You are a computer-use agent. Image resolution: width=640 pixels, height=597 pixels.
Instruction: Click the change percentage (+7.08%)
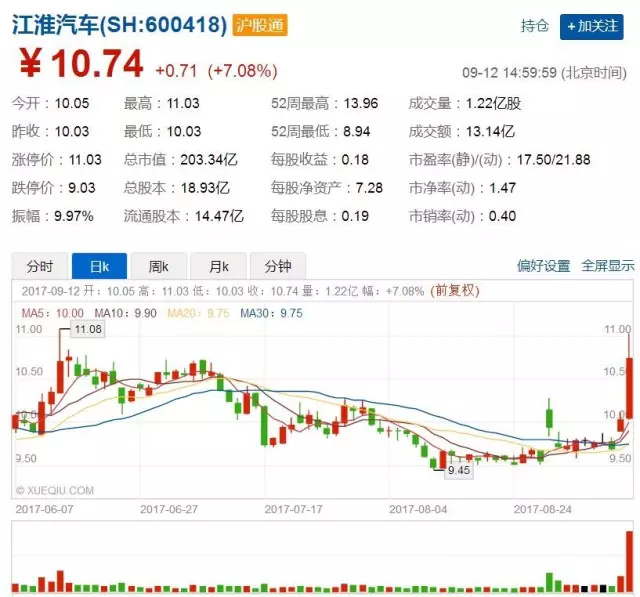click(242, 71)
